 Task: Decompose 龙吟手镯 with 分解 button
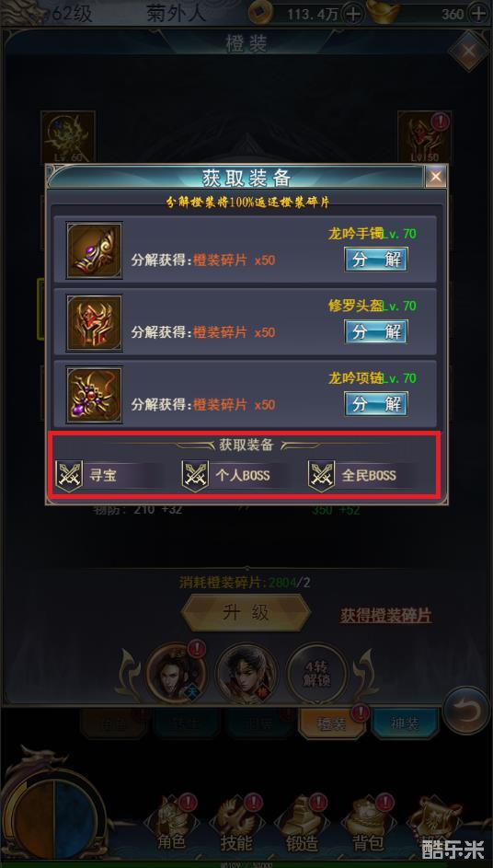point(376,259)
